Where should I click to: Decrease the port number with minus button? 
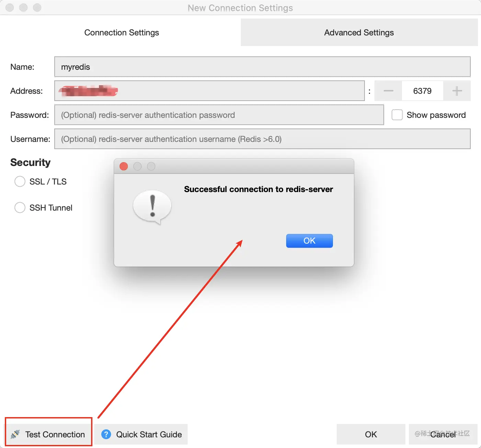[x=388, y=91]
